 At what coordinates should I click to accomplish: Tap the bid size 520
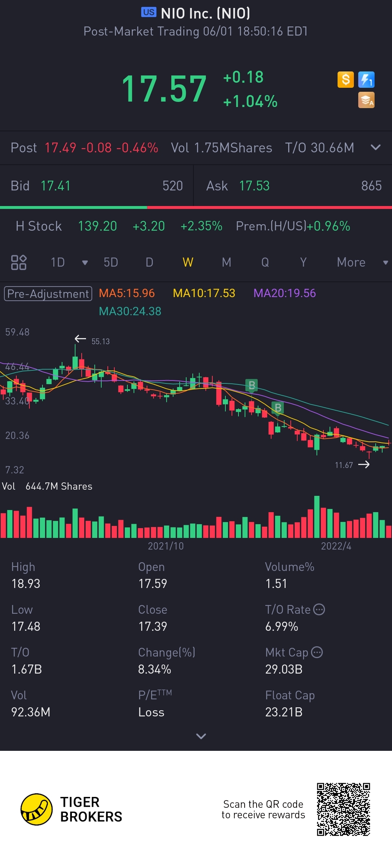173,186
